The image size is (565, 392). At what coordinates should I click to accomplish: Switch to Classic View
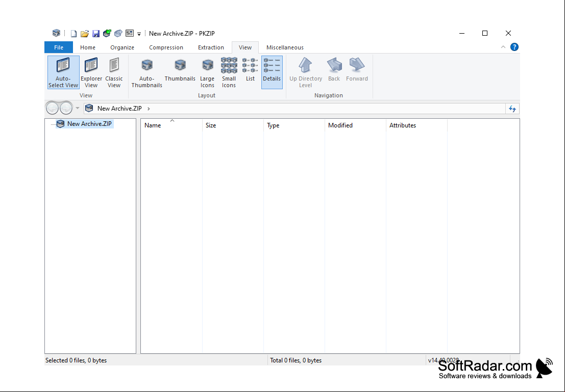(x=114, y=72)
